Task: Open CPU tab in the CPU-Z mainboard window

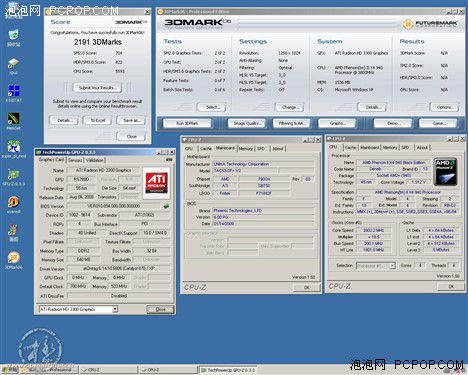Action: [189, 149]
